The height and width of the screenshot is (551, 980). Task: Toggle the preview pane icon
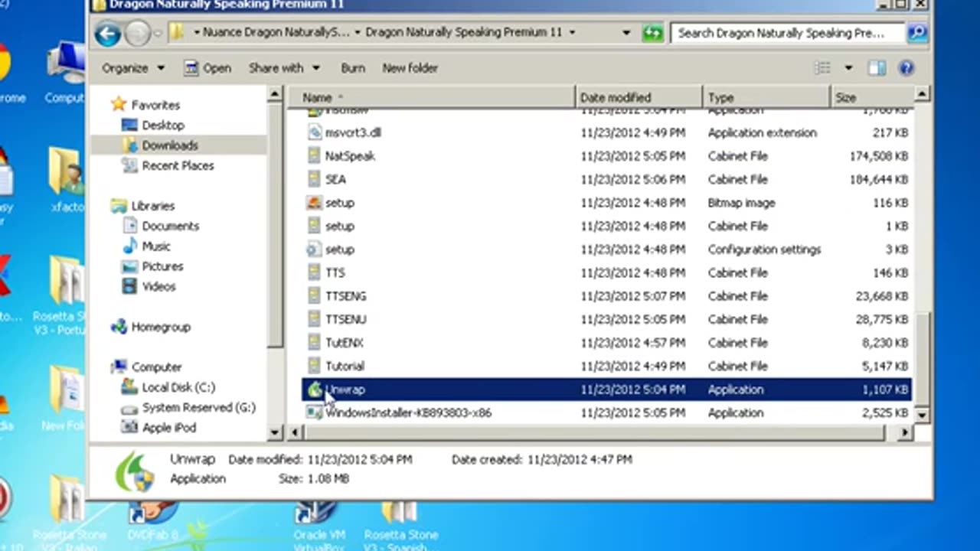click(x=877, y=68)
